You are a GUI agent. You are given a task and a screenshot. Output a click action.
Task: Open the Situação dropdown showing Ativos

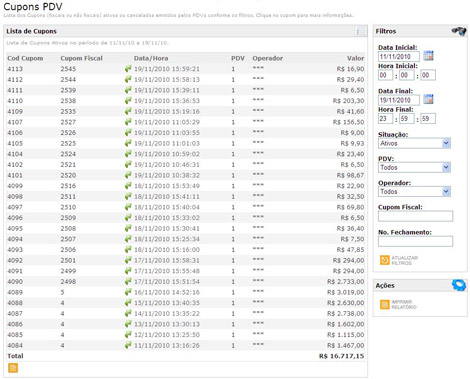414,143
